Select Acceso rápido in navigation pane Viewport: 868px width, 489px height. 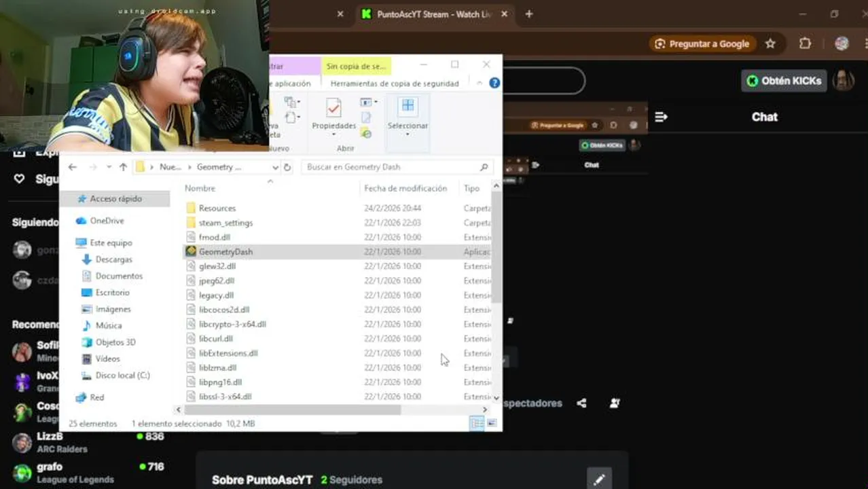pos(114,198)
